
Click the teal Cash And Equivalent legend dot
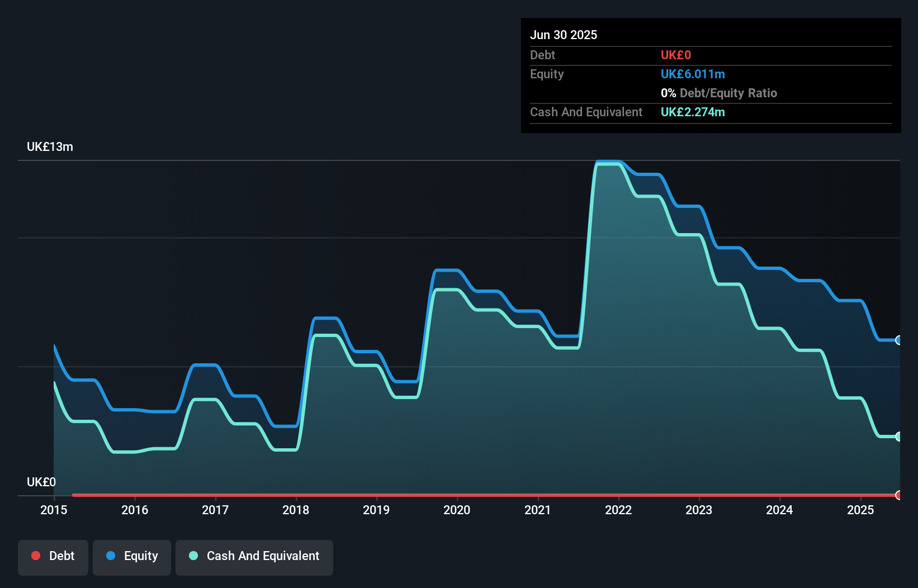193,556
